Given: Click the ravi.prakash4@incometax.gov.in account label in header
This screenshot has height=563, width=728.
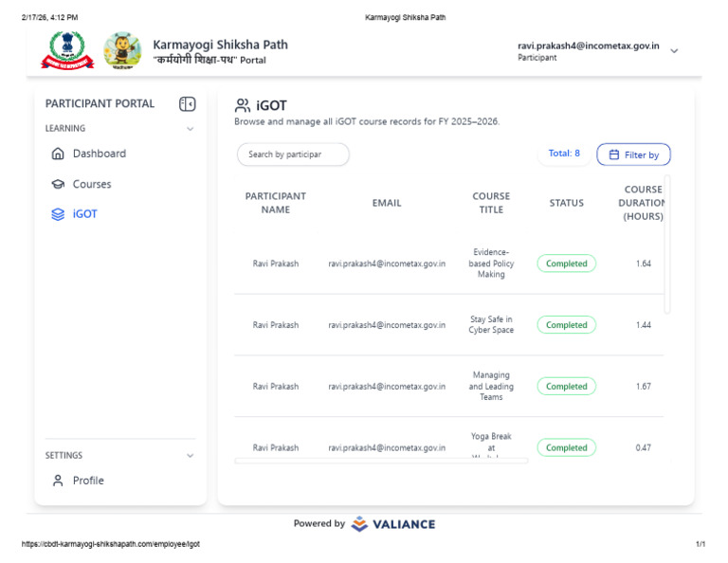Looking at the screenshot, I should coord(589,45).
